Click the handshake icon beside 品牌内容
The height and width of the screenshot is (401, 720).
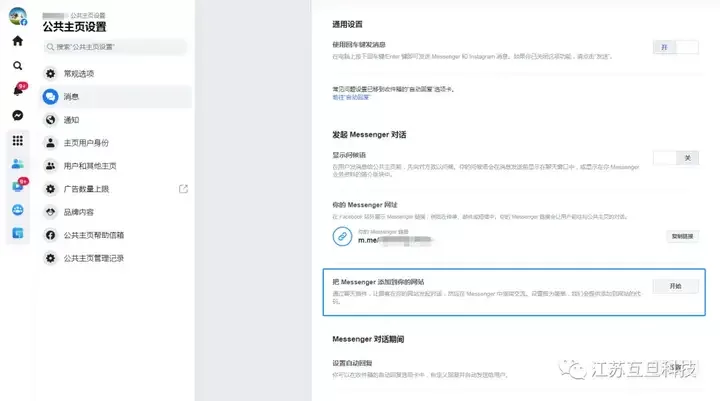click(x=51, y=212)
